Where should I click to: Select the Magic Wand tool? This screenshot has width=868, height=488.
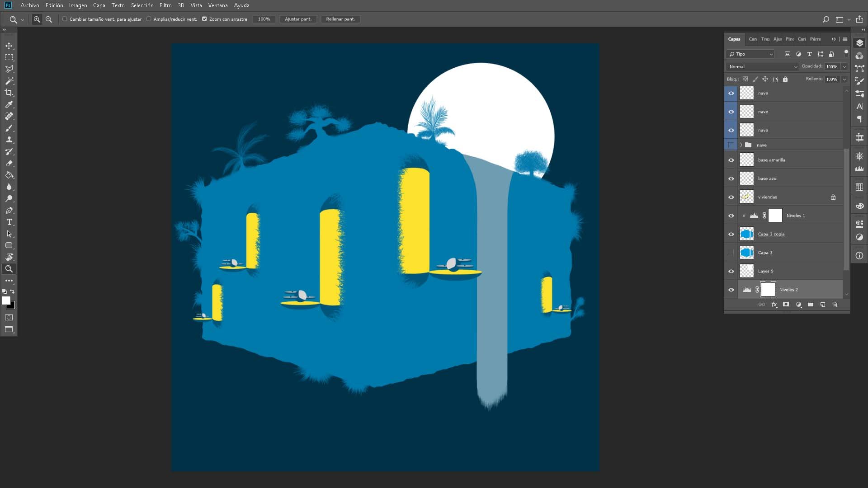9,81
